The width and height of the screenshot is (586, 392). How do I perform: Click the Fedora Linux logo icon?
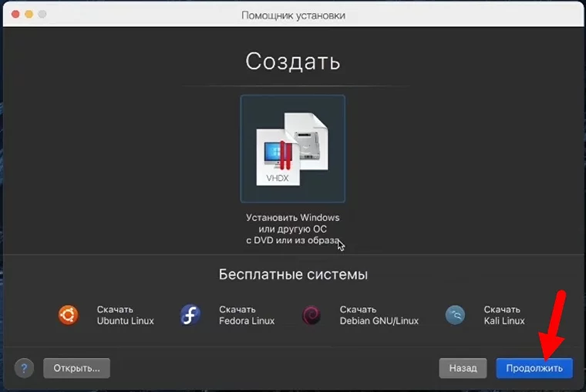click(190, 315)
